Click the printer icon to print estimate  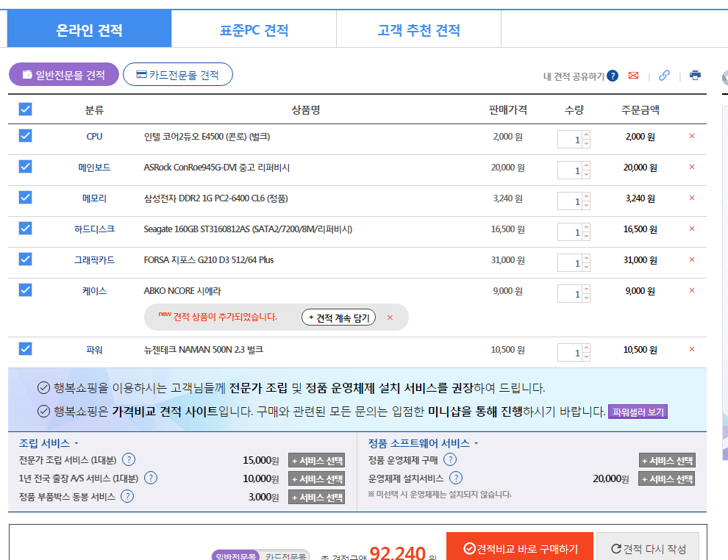point(695,76)
